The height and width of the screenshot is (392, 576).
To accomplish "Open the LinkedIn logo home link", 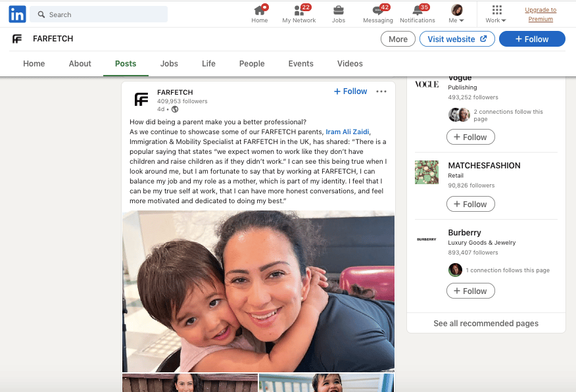I will 17,14.
